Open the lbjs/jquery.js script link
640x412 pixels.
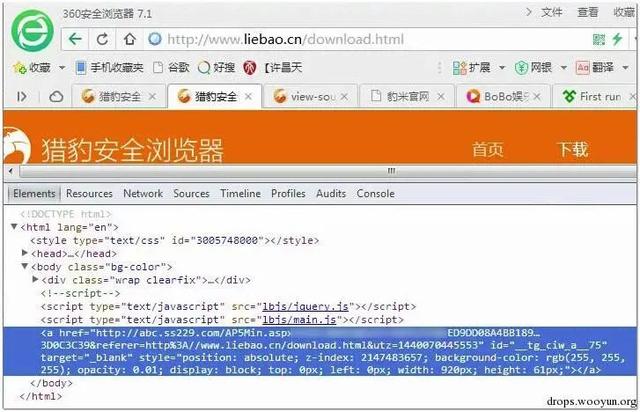305,307
